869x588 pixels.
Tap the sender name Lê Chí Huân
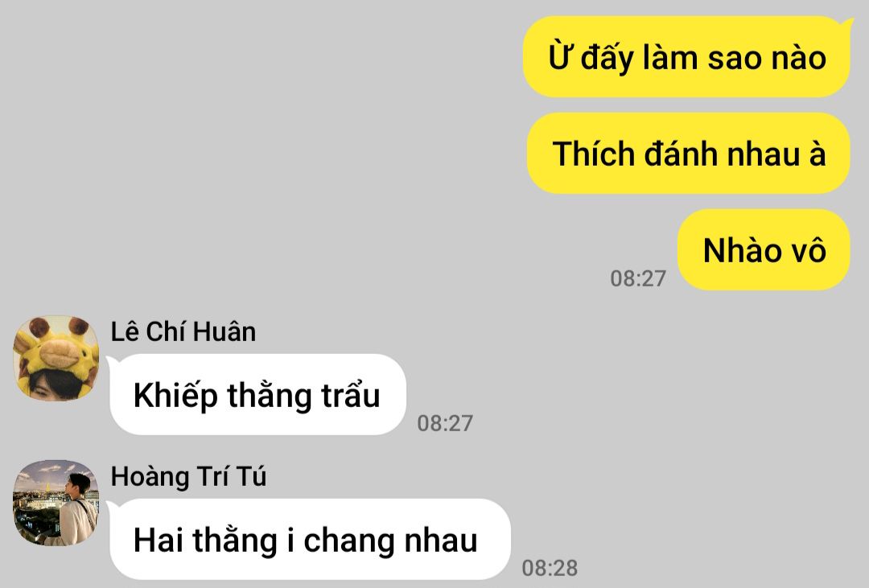pyautogui.click(x=183, y=332)
